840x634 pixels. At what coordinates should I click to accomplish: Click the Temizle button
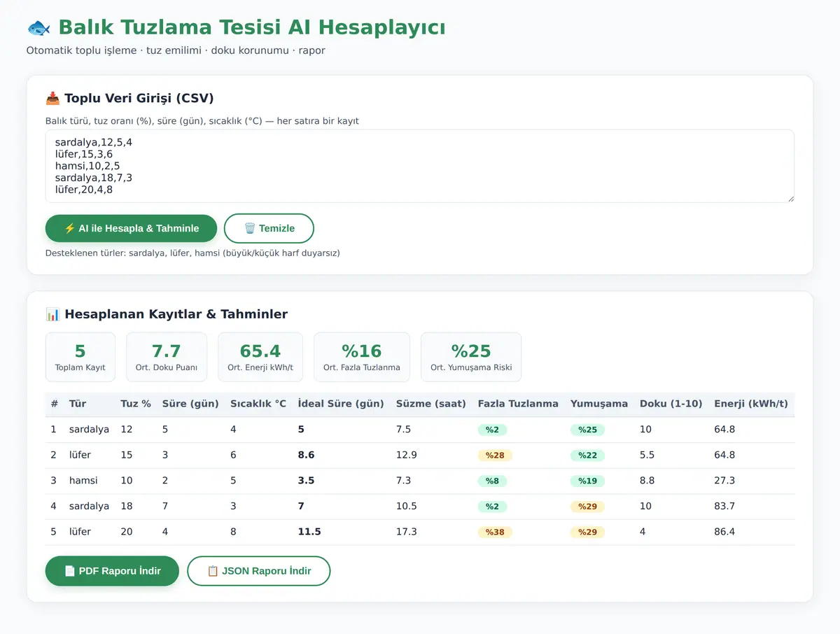(x=269, y=228)
